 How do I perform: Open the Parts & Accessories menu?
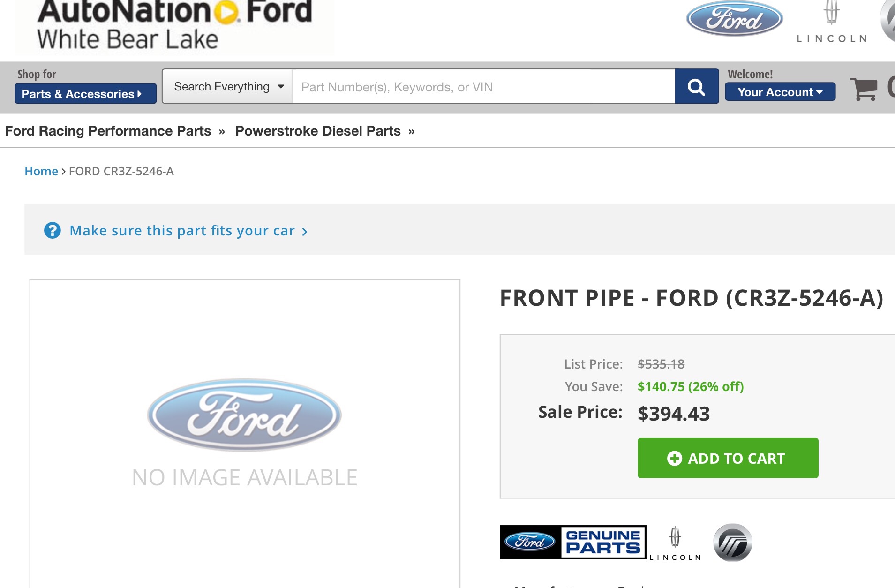[x=85, y=94]
